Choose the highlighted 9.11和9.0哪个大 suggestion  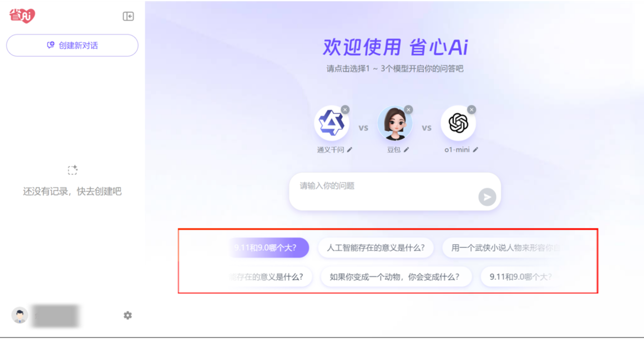(x=268, y=248)
